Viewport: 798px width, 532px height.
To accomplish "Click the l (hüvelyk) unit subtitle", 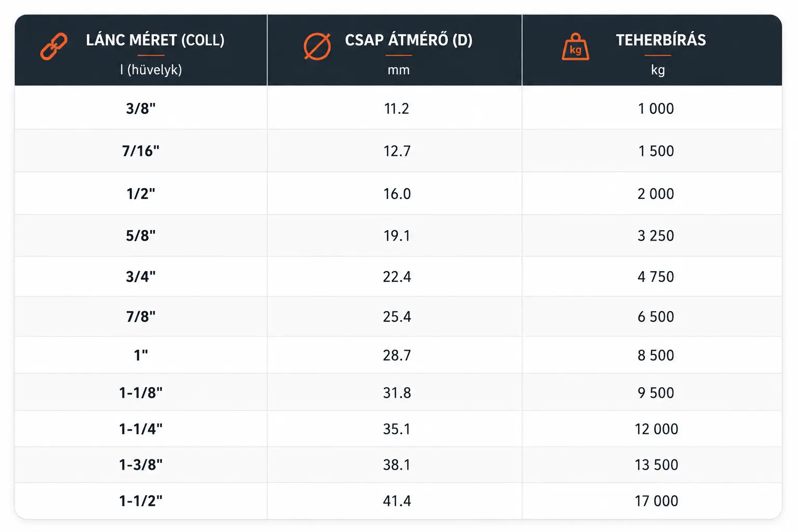I will 151,70.
